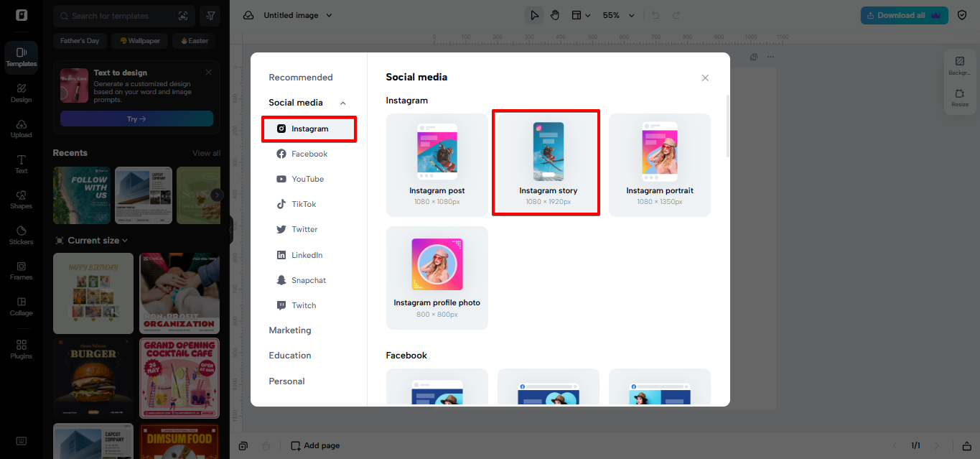Open the Frames panel in sidebar
The width and height of the screenshot is (980, 459).
point(22,271)
